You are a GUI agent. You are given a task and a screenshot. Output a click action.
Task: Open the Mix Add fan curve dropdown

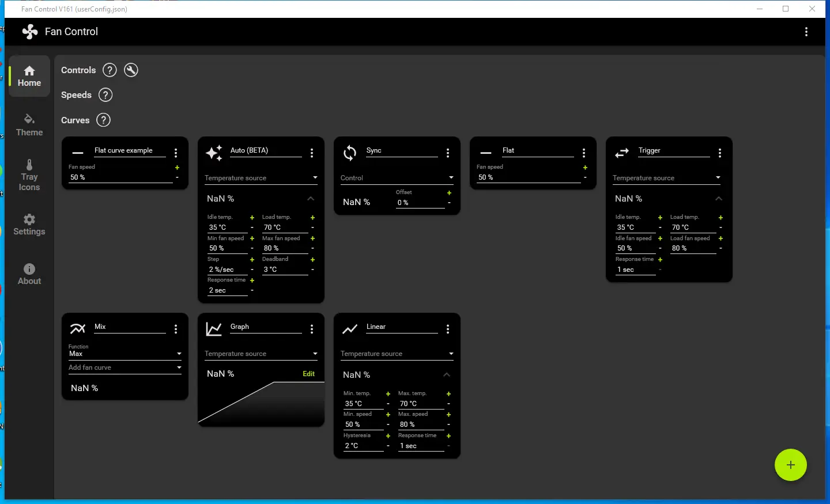[125, 367]
